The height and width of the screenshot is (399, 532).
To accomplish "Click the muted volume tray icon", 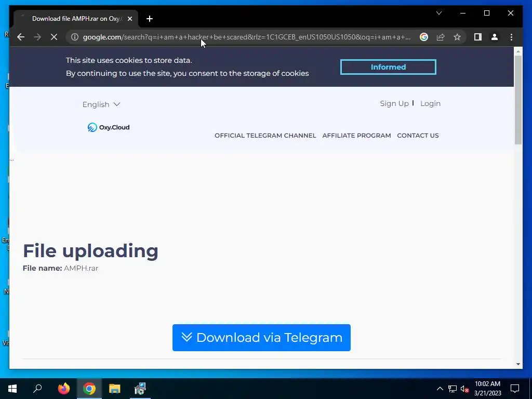I will (465, 389).
